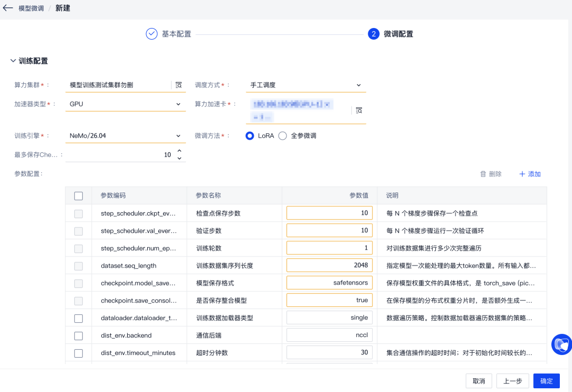Open the 训练引擎 NeMo/26.04 dropdown
Screen dimensions: 572x392
click(x=126, y=136)
